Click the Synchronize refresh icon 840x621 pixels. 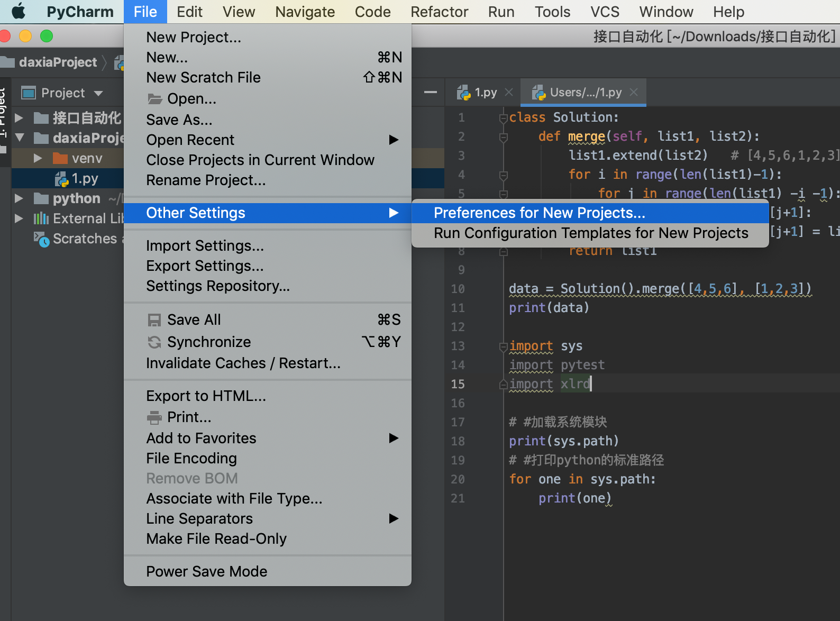pos(154,342)
